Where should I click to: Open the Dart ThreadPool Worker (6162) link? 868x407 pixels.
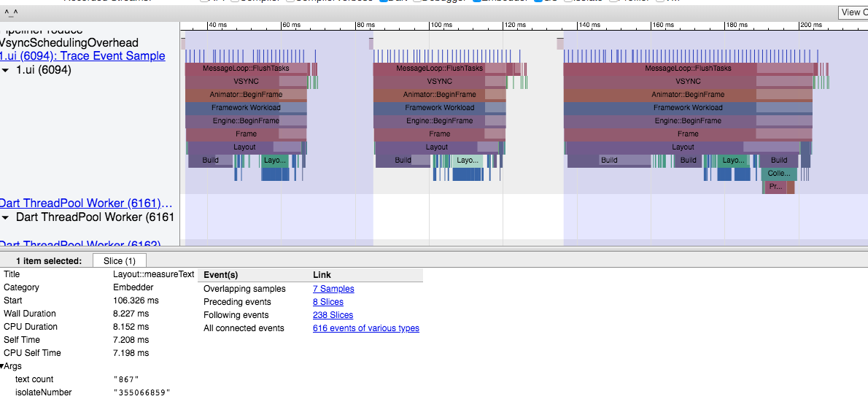point(80,244)
